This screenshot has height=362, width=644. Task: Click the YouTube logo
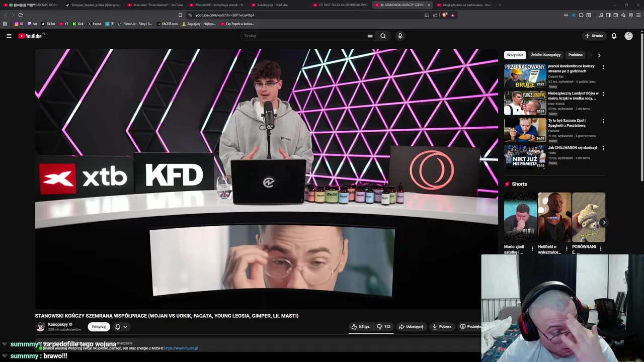coord(31,36)
